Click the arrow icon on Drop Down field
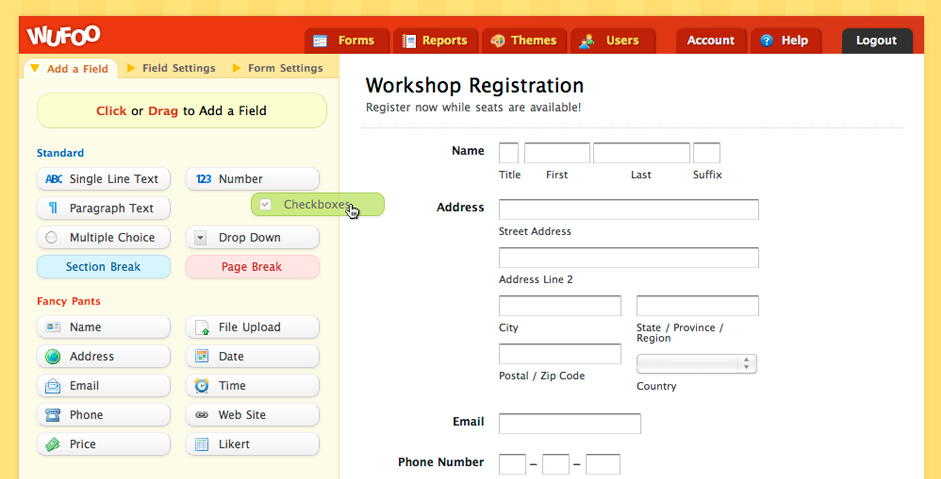The image size is (941, 479). 200,238
